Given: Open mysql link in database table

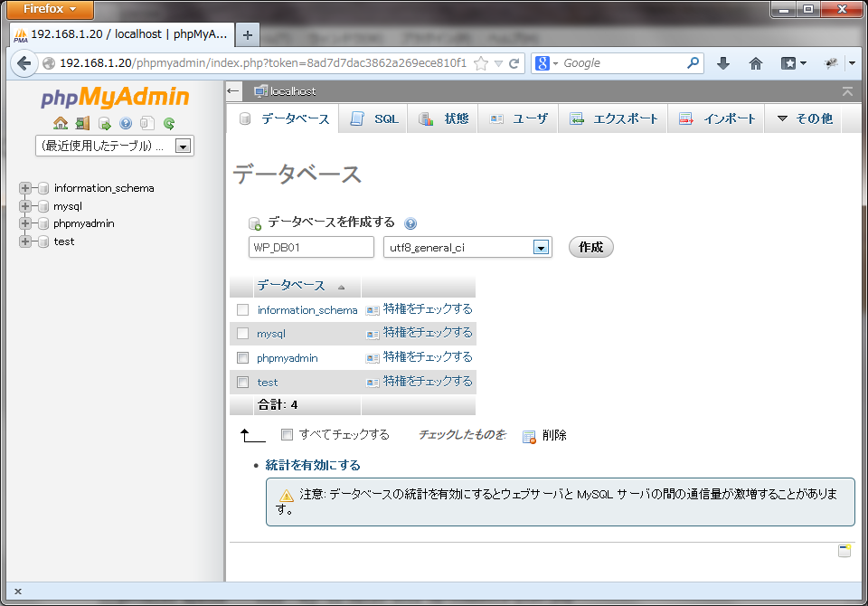Looking at the screenshot, I should (271, 334).
